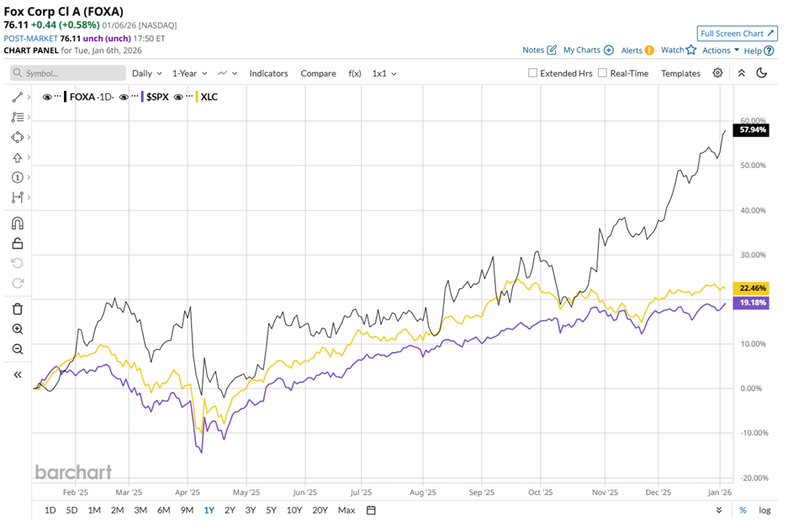Open the calendar date range picker
Viewport: 788px width, 532px height.
coord(371,510)
